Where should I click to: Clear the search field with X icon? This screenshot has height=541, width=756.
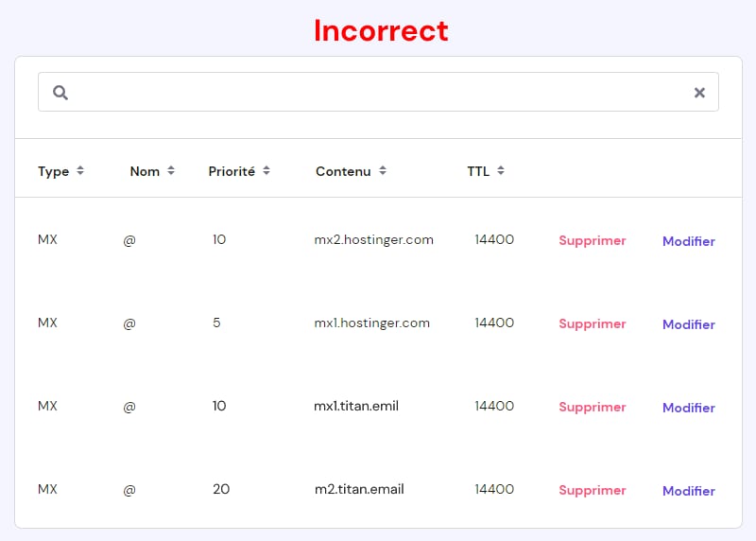(x=699, y=92)
